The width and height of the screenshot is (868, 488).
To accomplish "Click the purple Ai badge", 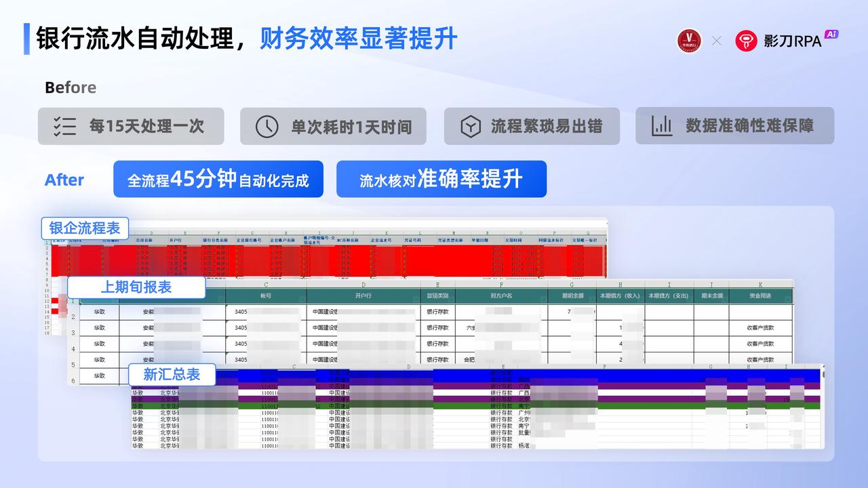I will point(831,34).
